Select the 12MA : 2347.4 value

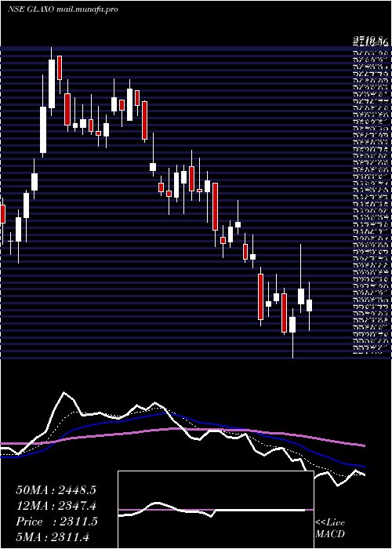coord(56,506)
